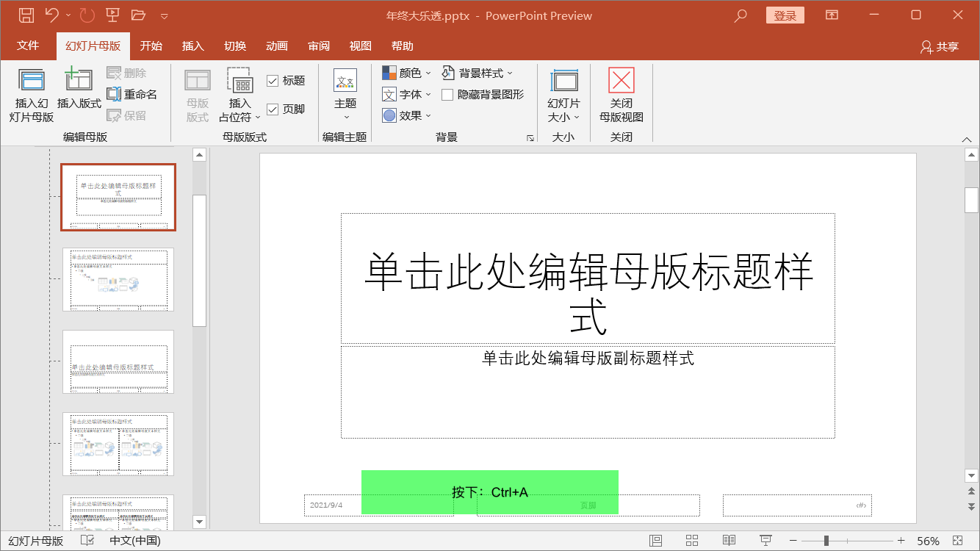Customize the quick access toolbar dropdown

[165, 15]
